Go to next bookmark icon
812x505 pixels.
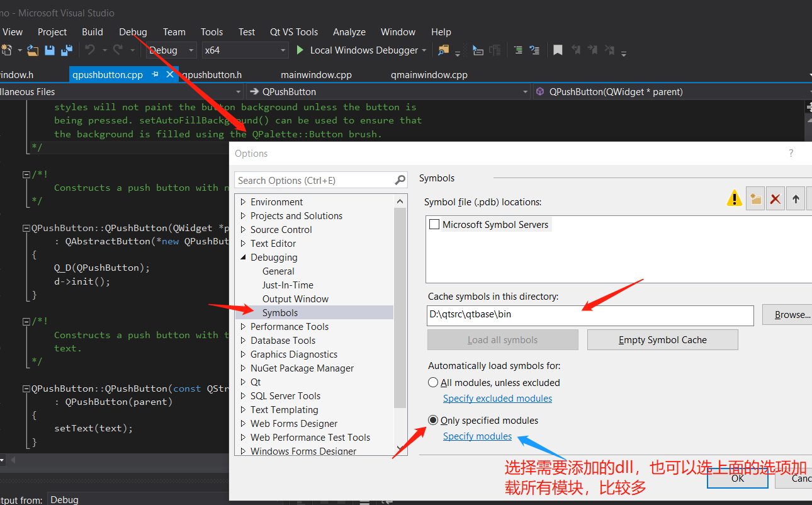[592, 50]
